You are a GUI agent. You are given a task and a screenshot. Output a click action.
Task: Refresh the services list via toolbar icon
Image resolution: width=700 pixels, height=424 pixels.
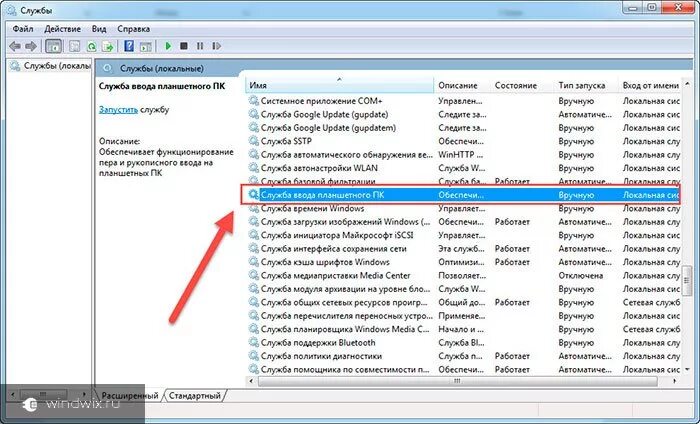92,46
